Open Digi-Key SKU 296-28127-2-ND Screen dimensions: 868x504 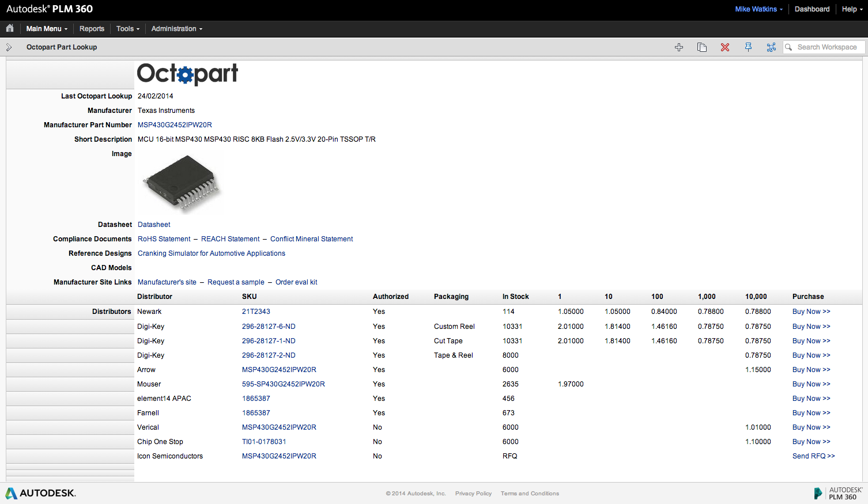tap(269, 355)
